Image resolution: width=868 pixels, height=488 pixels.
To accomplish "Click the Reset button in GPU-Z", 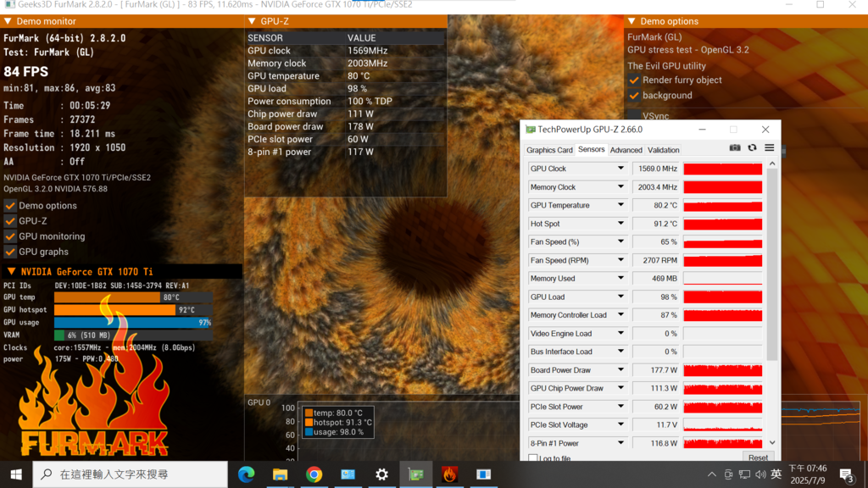I will (758, 457).
